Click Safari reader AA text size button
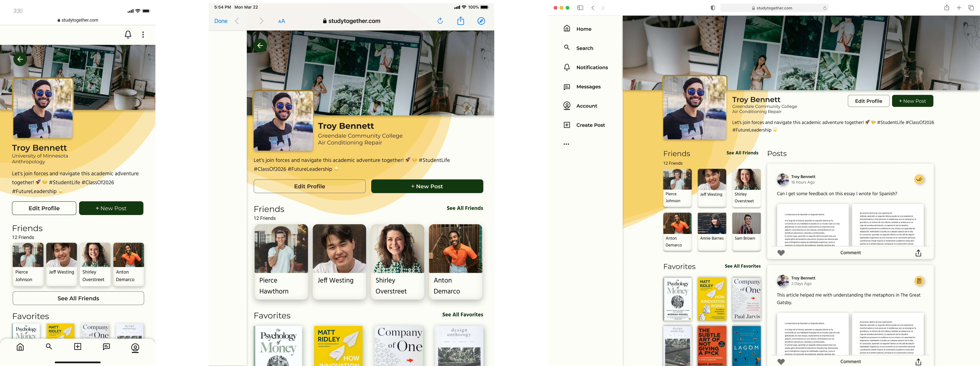Viewport: 980px width, 366px height. pyautogui.click(x=282, y=21)
